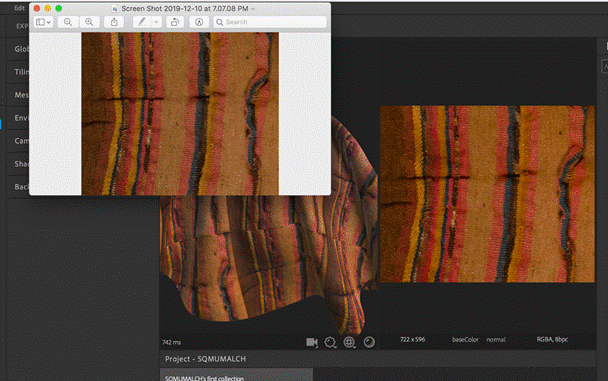Zoom in using Preview magnifier plus
The image size is (608, 381).
(89, 22)
